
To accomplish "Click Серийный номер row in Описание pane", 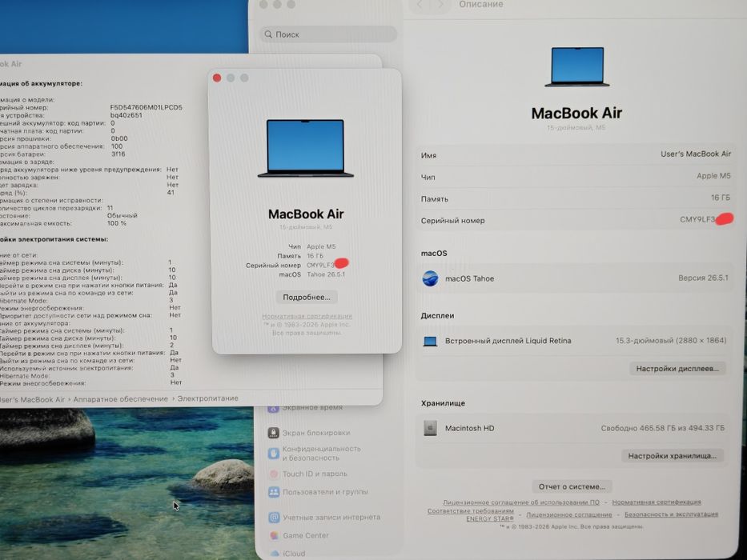I will pyautogui.click(x=575, y=220).
